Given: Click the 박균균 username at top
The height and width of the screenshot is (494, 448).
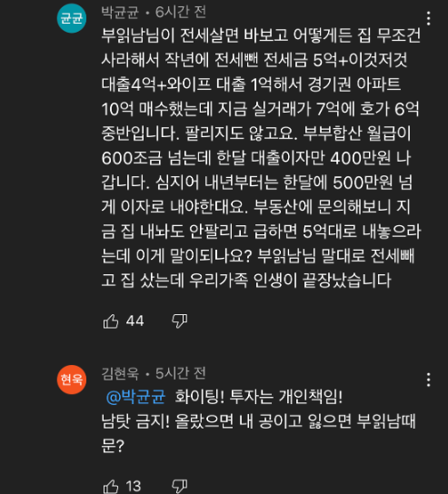Looking at the screenshot, I should 120,13.
